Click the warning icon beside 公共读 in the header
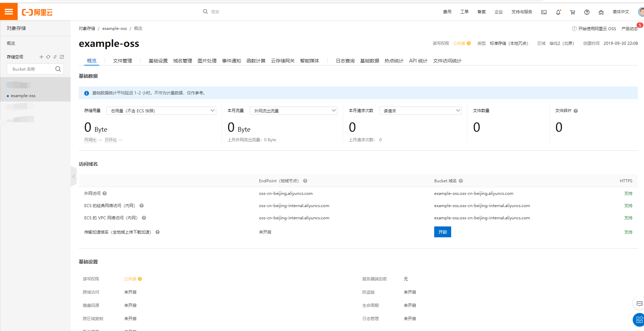The image size is (644, 331). click(x=469, y=43)
